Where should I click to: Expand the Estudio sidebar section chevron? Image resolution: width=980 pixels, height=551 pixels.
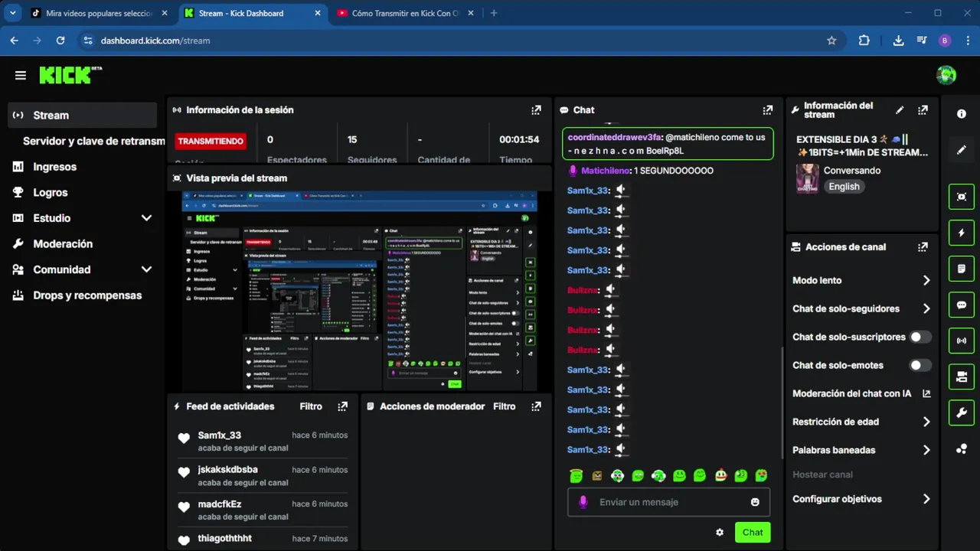146,218
